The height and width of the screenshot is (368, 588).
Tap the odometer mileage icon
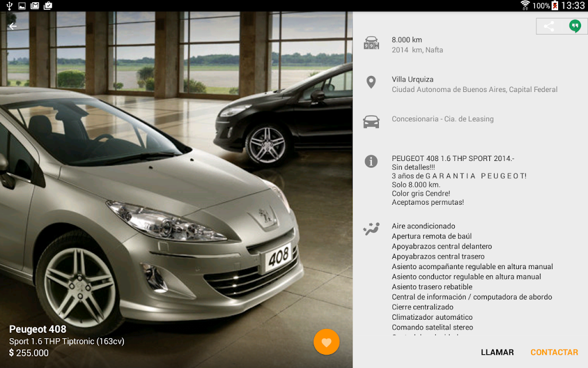pos(372,43)
